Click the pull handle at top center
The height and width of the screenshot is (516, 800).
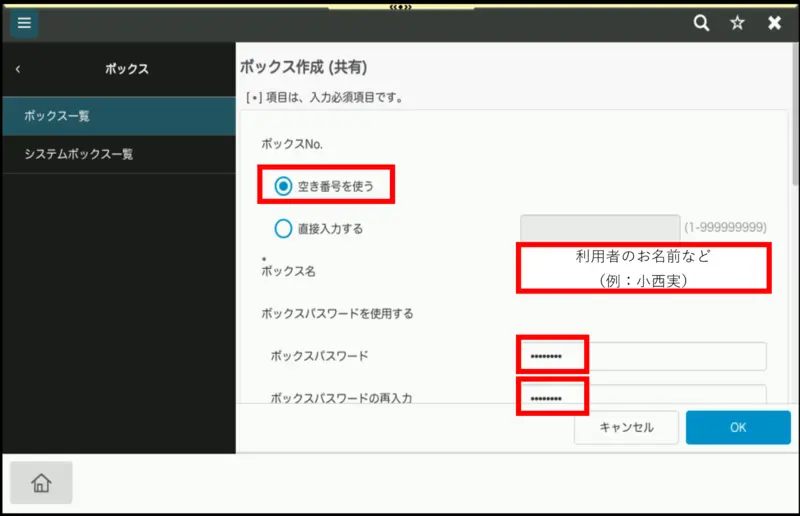pos(400,5)
